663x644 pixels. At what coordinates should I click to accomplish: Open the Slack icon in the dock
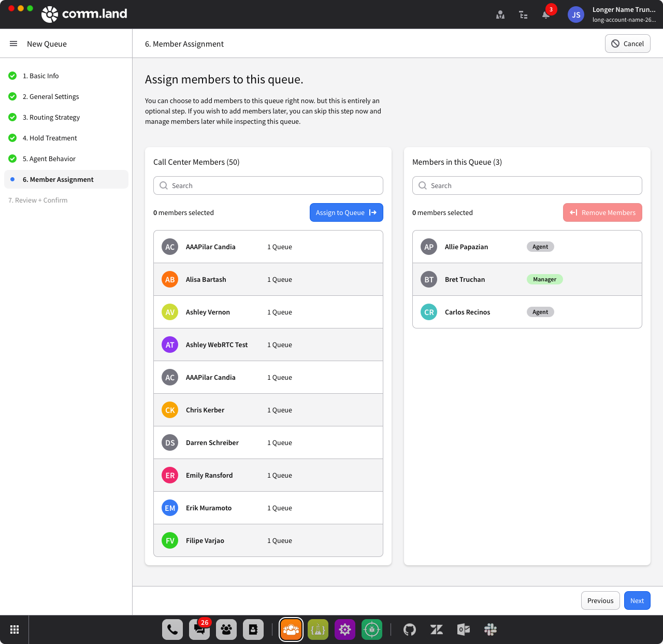pos(491,629)
